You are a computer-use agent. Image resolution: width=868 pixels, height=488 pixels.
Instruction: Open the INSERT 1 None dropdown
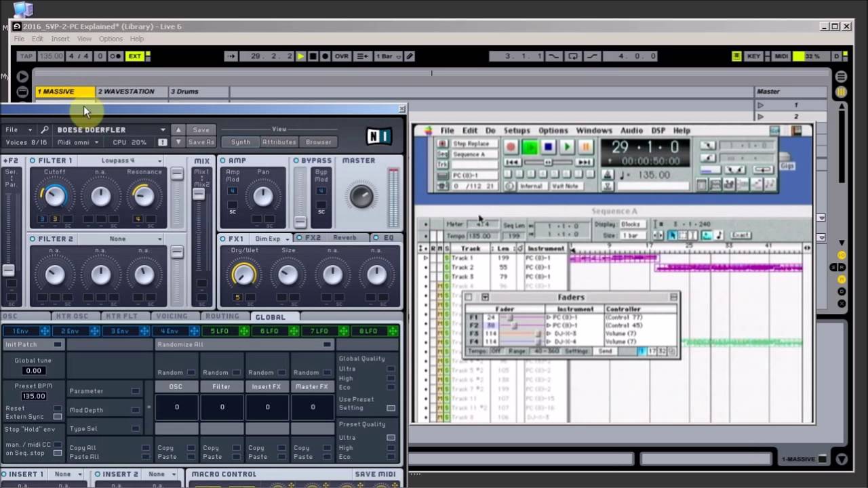tap(68, 474)
